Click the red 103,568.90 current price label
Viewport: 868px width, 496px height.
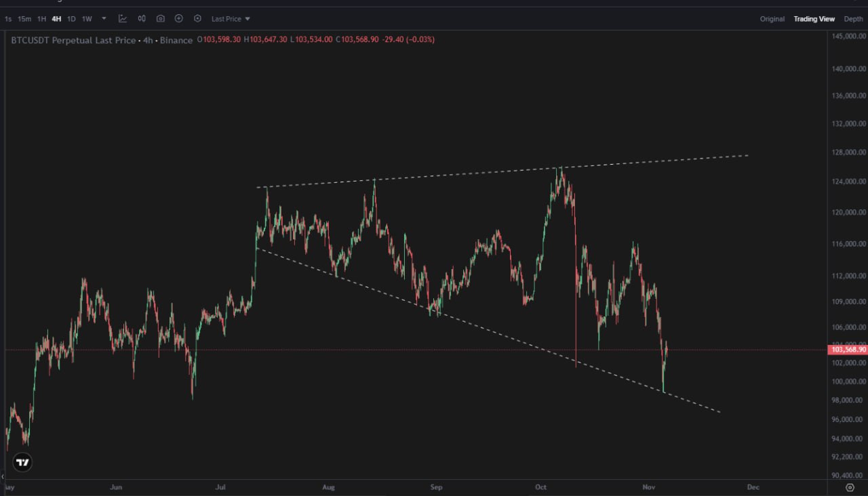(x=848, y=350)
